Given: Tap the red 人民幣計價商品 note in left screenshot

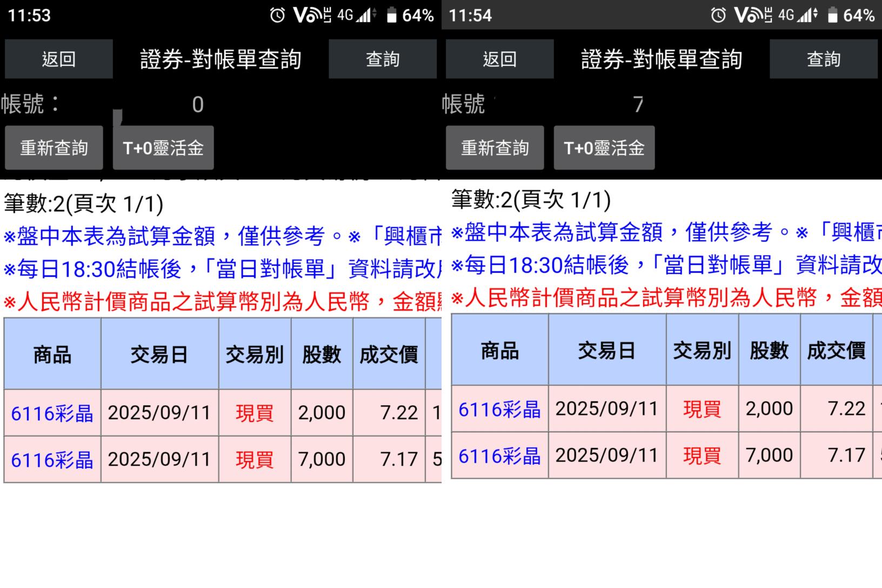Looking at the screenshot, I should pyautogui.click(x=223, y=302).
